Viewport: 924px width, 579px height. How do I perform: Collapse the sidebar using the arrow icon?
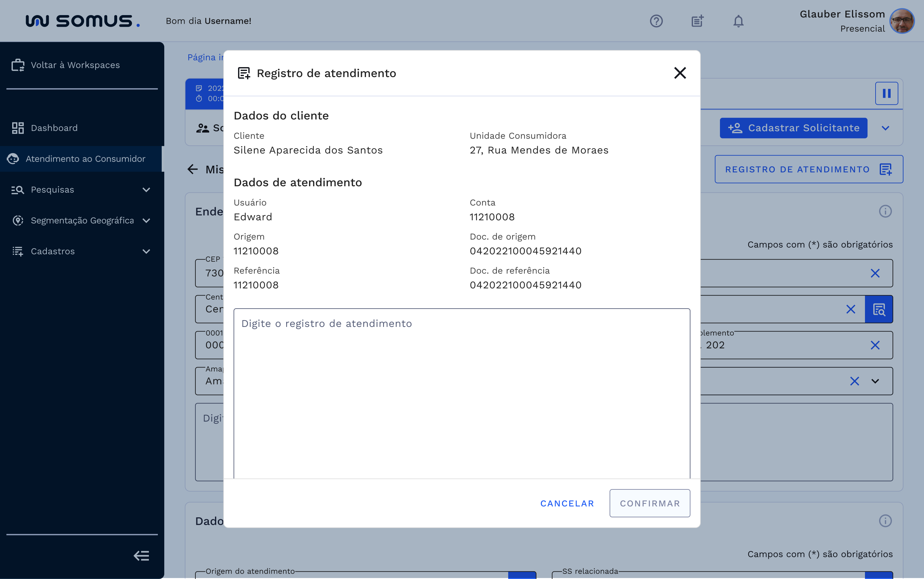point(141,555)
